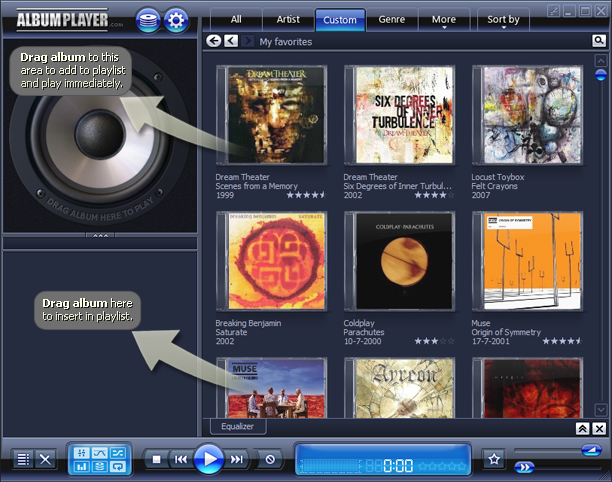The width and height of the screenshot is (612, 482).
Task: Toggle repeat mode
Action: [x=117, y=466]
